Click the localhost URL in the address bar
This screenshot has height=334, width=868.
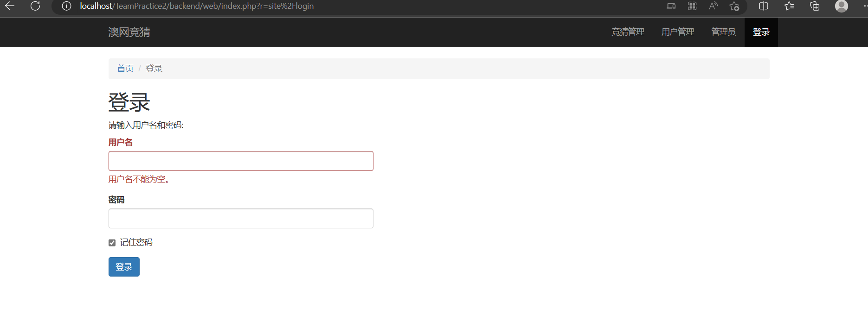(x=197, y=6)
